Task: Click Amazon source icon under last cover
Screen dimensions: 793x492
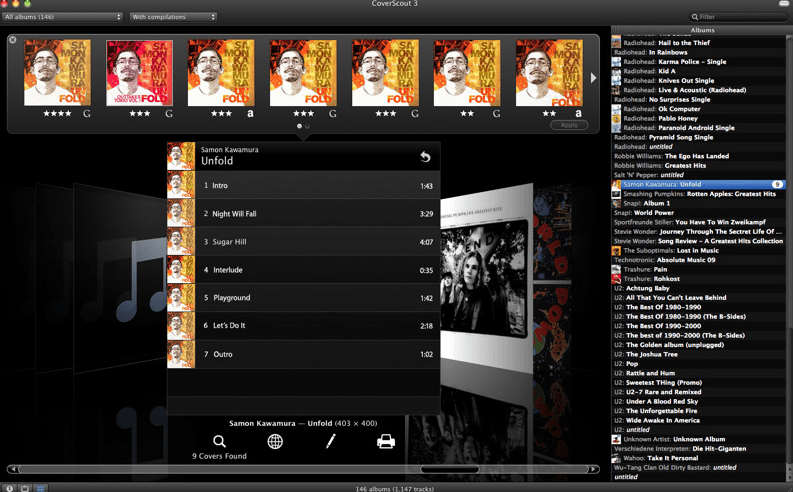Action: [578, 114]
